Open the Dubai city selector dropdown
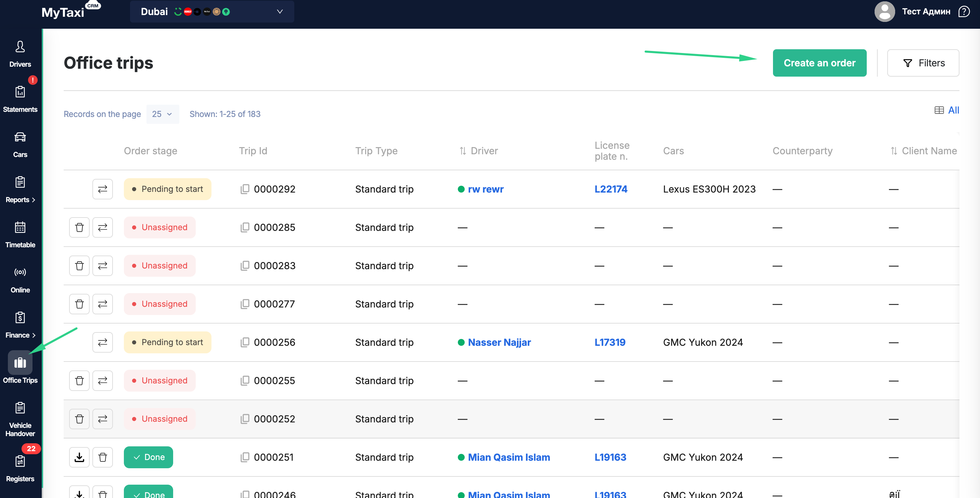The height and width of the screenshot is (498, 980). tap(212, 12)
